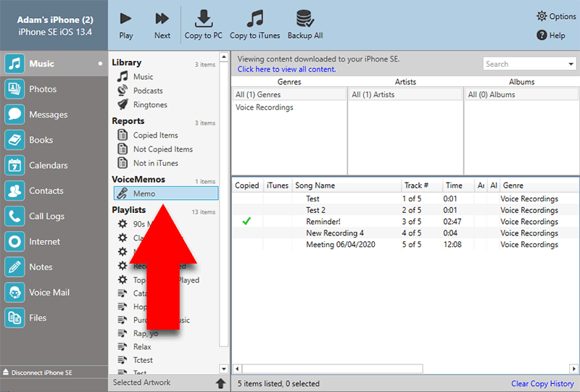Select the Test 2 recording
Image resolution: width=580 pixels, height=392 pixels.
pos(405,210)
